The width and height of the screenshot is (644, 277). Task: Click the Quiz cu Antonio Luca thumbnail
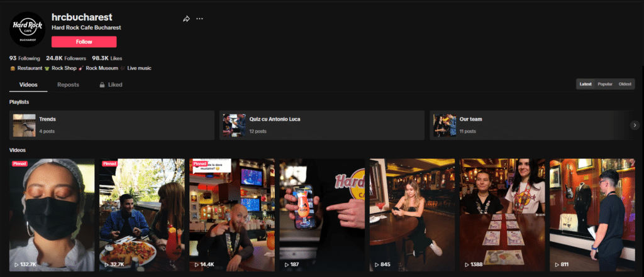[x=235, y=125]
